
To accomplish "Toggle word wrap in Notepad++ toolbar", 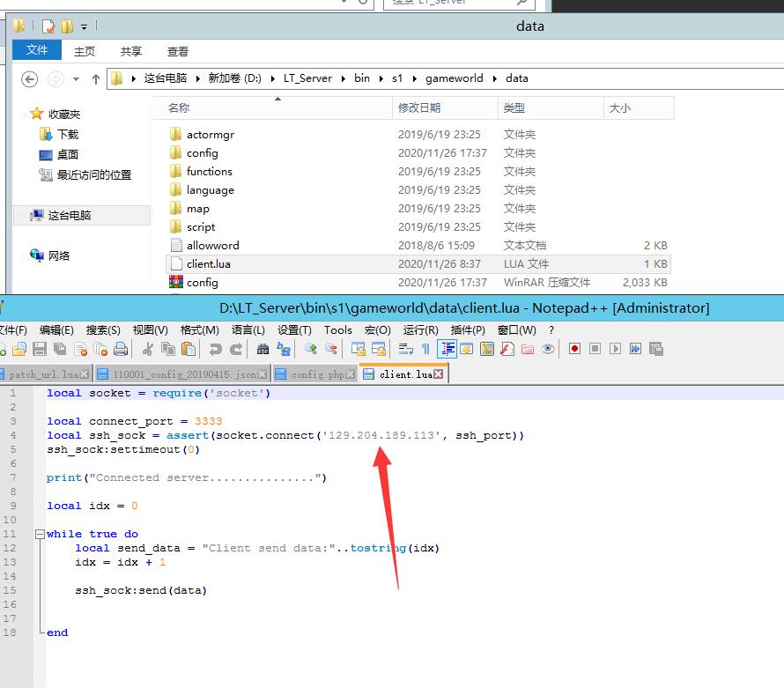I will [x=404, y=349].
